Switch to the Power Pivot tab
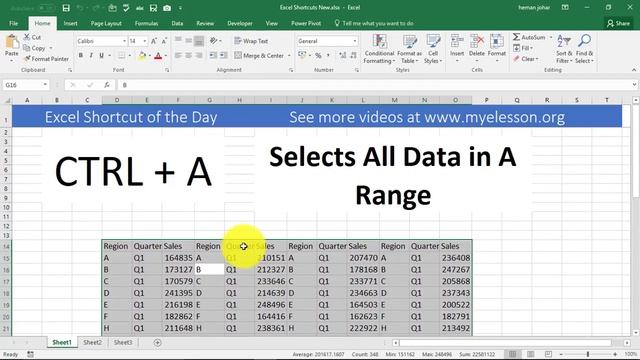Screen dimensions: 640x360 tap(306, 23)
